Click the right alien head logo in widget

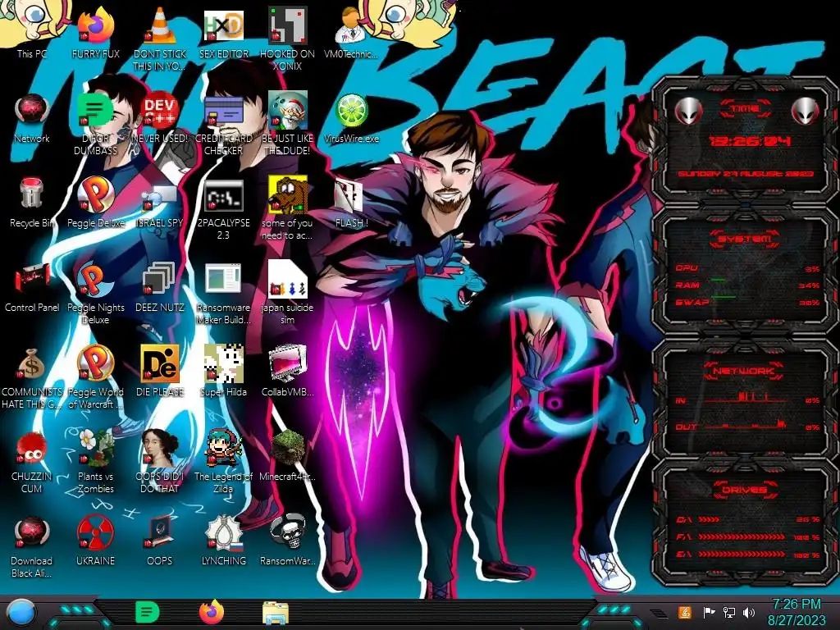(x=805, y=112)
